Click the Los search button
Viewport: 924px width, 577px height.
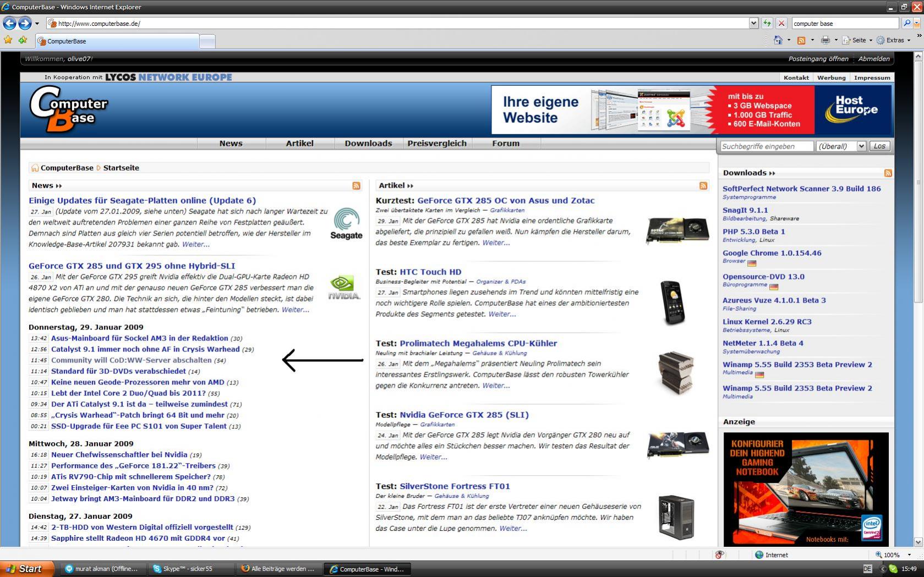(x=879, y=146)
